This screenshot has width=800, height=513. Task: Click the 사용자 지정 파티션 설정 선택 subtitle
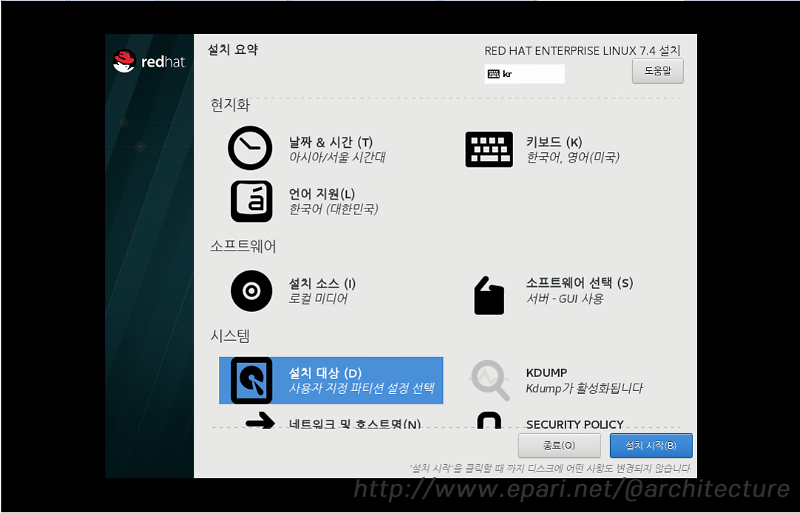361,388
